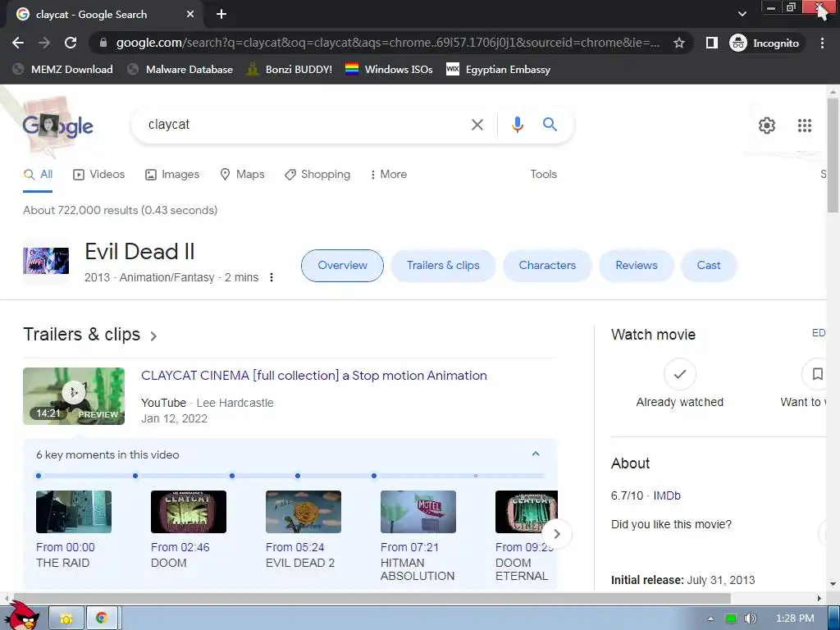Viewport: 840px width, 630px height.
Task: Open the side panel icon
Action: tap(711, 43)
